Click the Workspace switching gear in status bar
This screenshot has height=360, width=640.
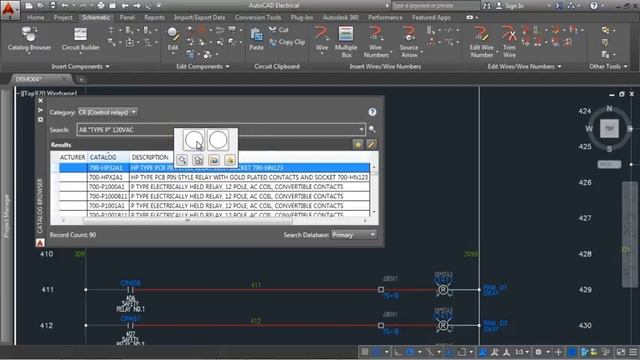click(538, 352)
